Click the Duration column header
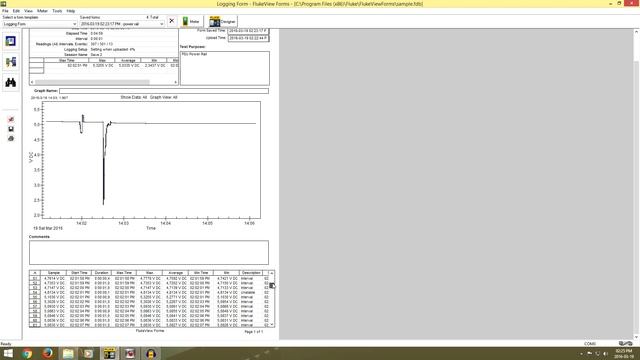The height and width of the screenshot is (360, 640). [x=101, y=273]
